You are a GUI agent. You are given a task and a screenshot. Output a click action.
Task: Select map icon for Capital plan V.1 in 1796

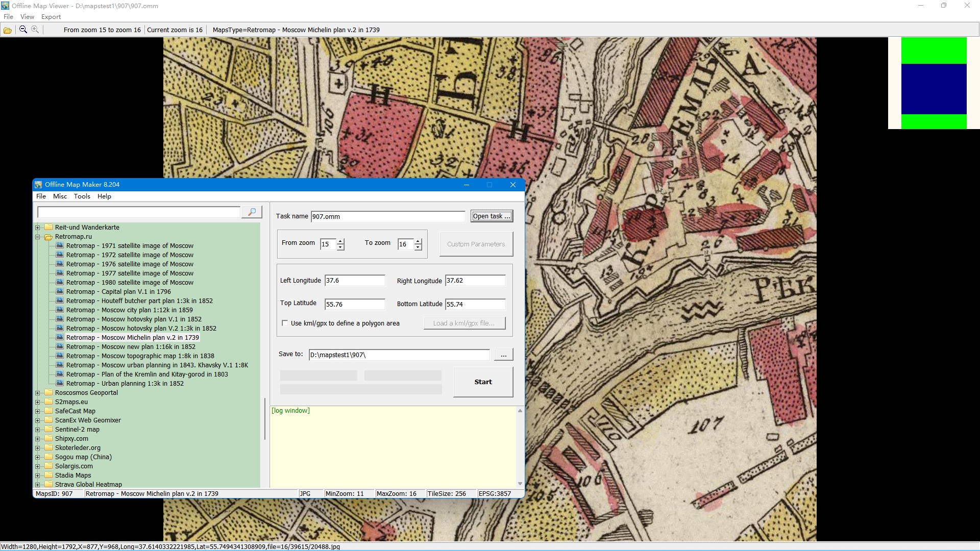[60, 291]
